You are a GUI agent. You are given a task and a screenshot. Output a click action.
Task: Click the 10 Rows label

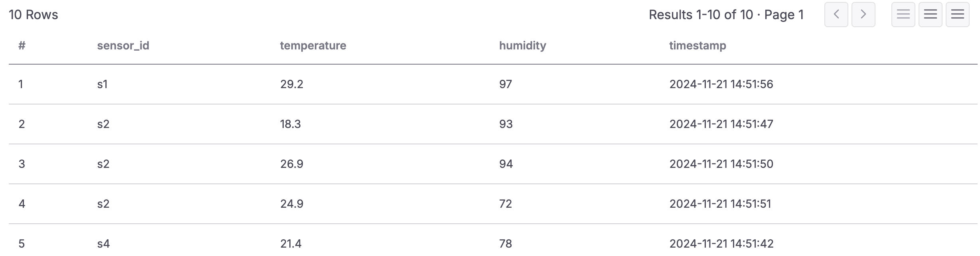34,14
